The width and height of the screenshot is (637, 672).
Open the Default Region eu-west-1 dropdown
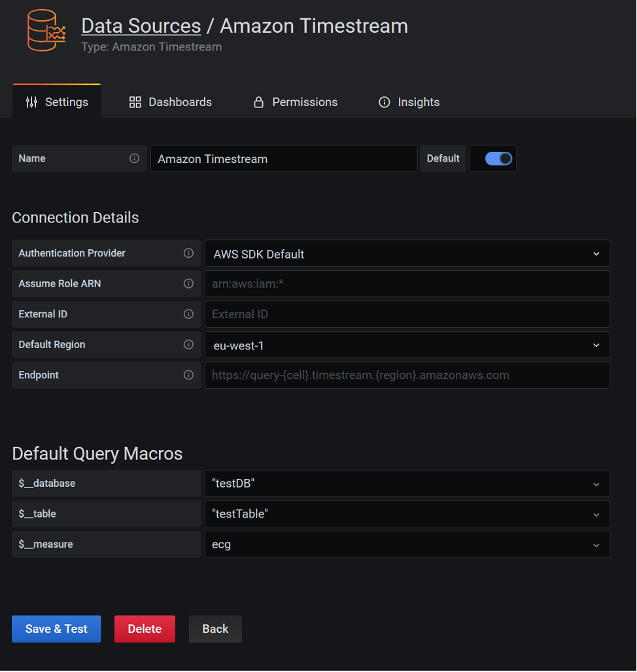coord(407,345)
